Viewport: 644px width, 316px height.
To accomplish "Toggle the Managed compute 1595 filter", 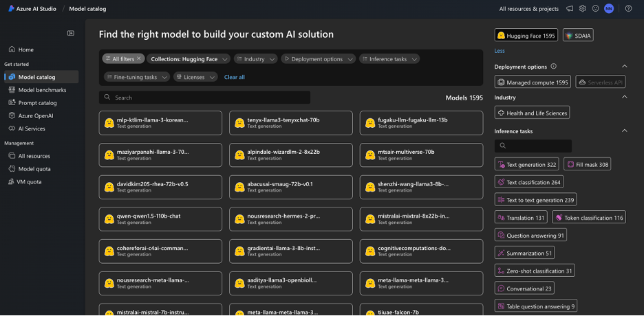I will [533, 82].
